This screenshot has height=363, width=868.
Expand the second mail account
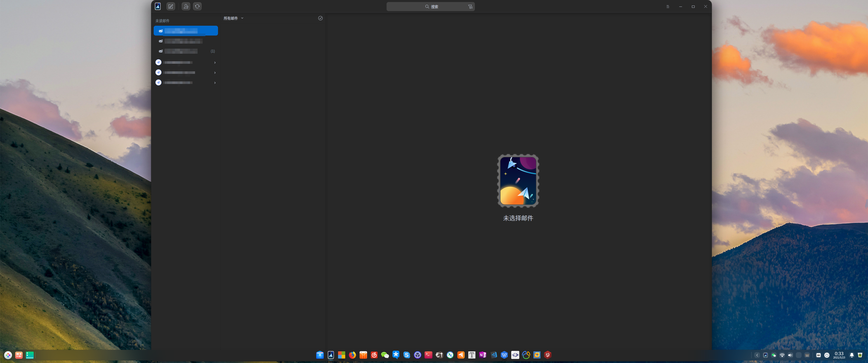[215, 73]
